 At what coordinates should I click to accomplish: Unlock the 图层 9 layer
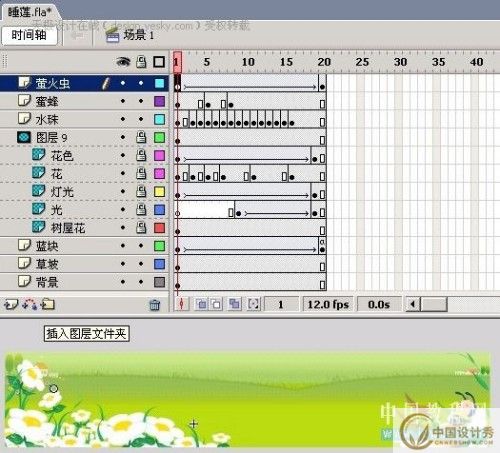[141, 137]
